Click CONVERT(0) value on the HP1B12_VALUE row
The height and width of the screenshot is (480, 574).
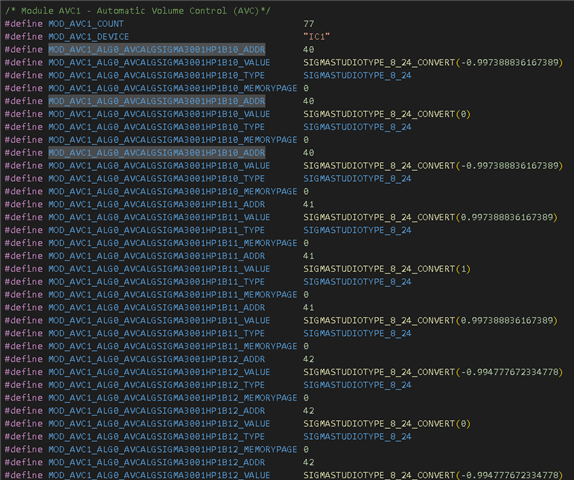pyautogui.click(x=387, y=424)
